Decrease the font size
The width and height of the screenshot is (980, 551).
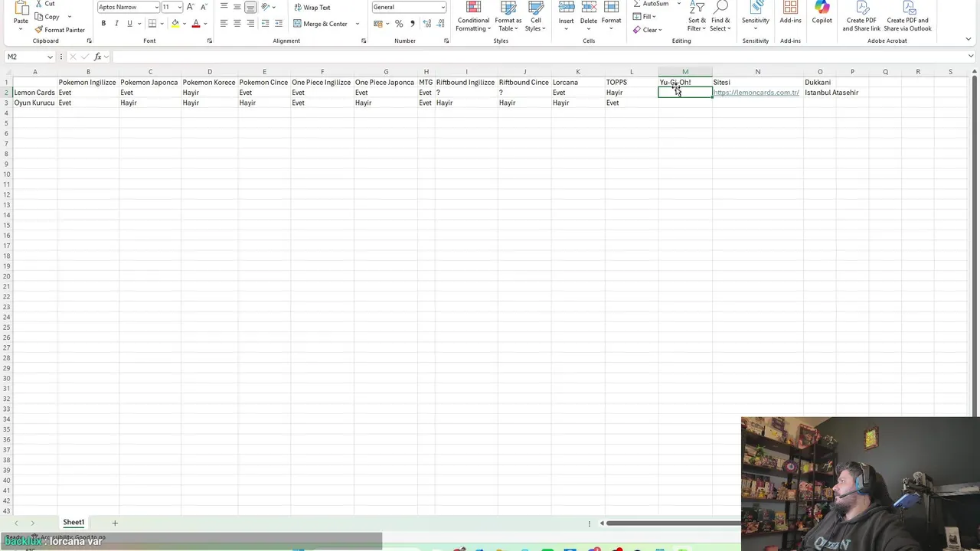203,7
